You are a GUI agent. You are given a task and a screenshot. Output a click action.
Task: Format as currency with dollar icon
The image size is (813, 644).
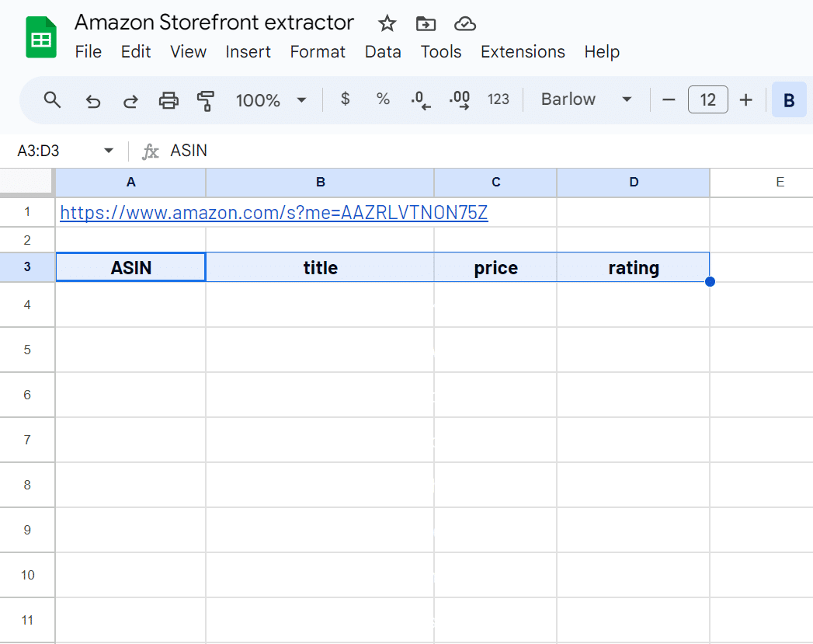tap(346, 99)
